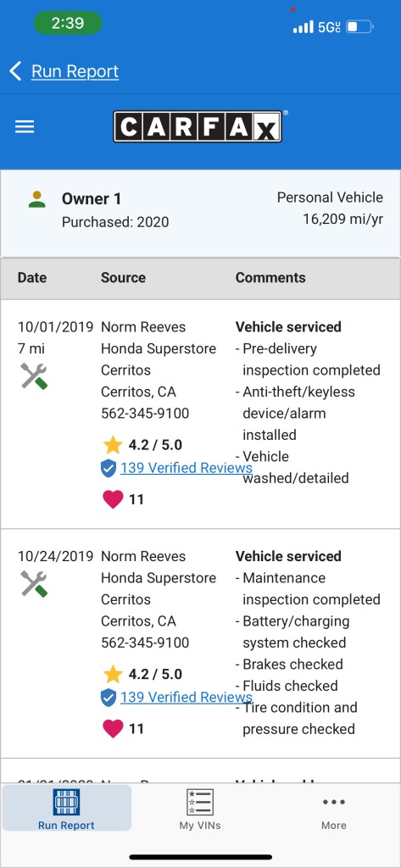Tap the heart icon in 10/01/2019 entry
The width and height of the screenshot is (401, 868).
coord(113,499)
